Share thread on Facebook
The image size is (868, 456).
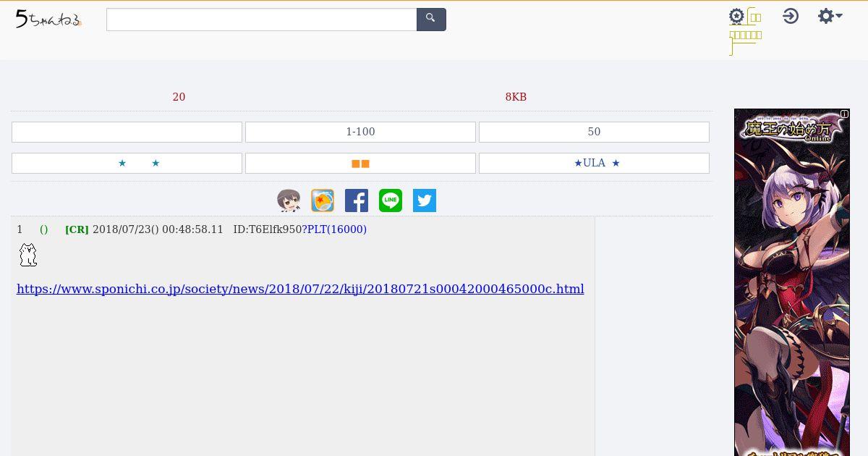click(357, 200)
